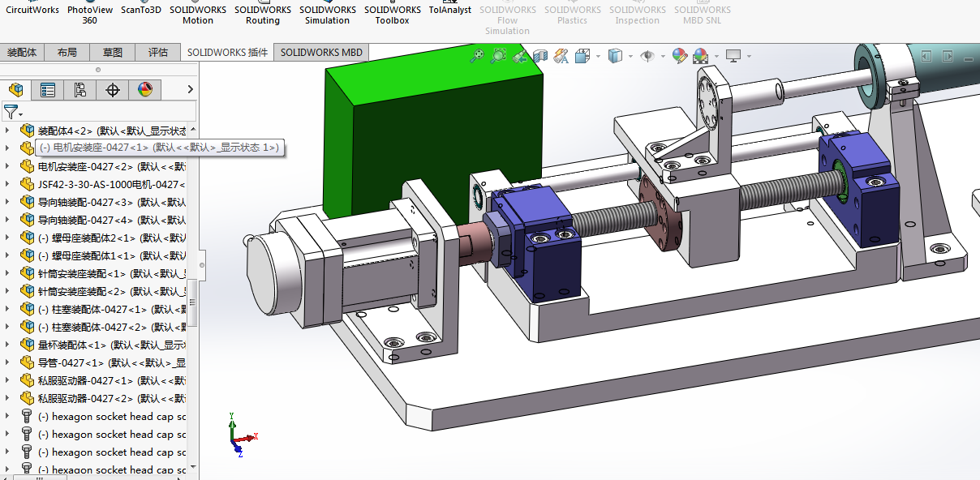Click the greyed SOLIDWORKS Inspection button

tap(637, 15)
